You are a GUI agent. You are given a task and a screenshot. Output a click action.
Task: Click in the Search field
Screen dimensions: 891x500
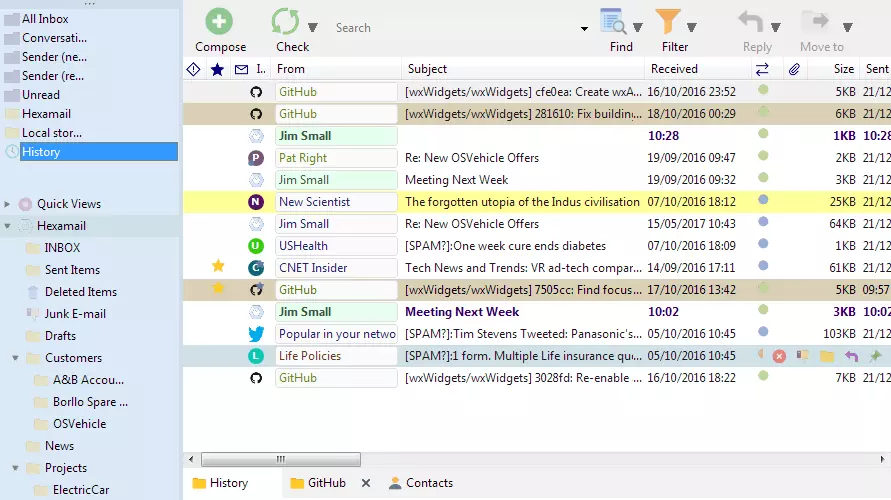coord(455,28)
